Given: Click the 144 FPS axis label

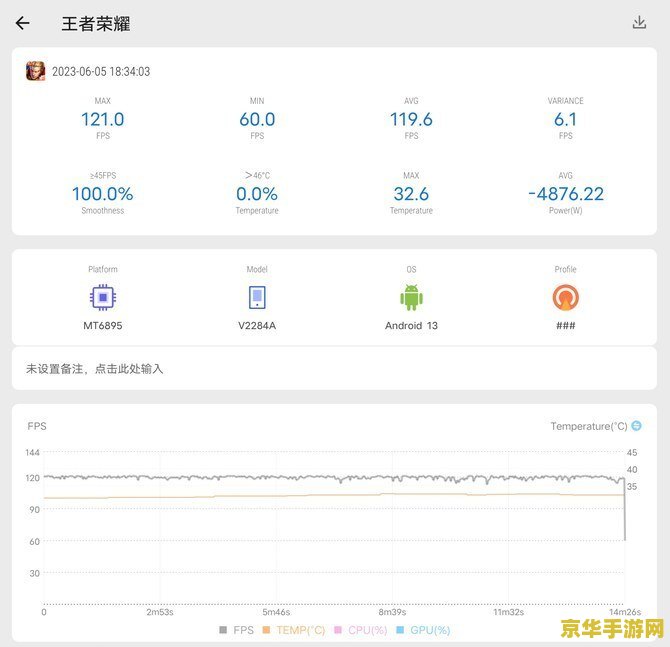Looking at the screenshot, I should 32,452.
